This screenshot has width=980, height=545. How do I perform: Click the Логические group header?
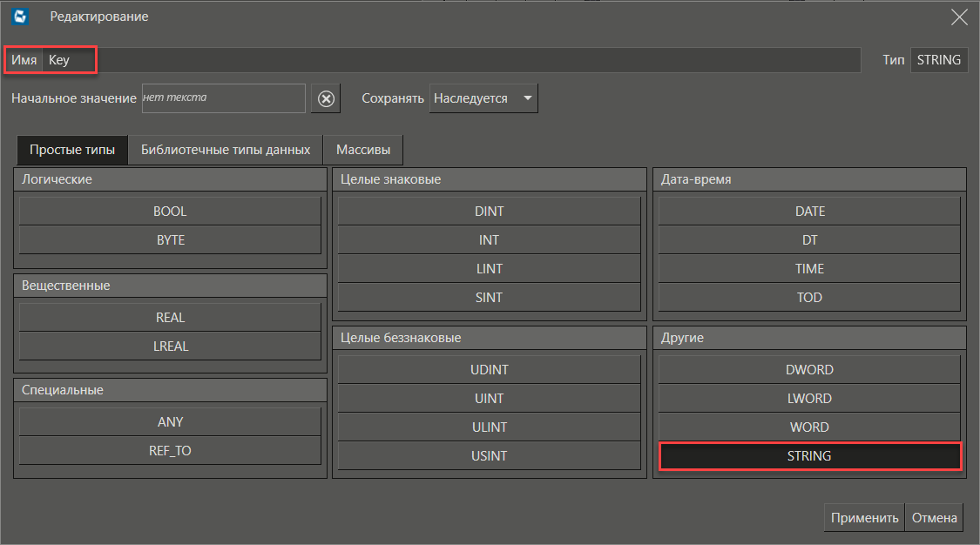[x=170, y=179]
